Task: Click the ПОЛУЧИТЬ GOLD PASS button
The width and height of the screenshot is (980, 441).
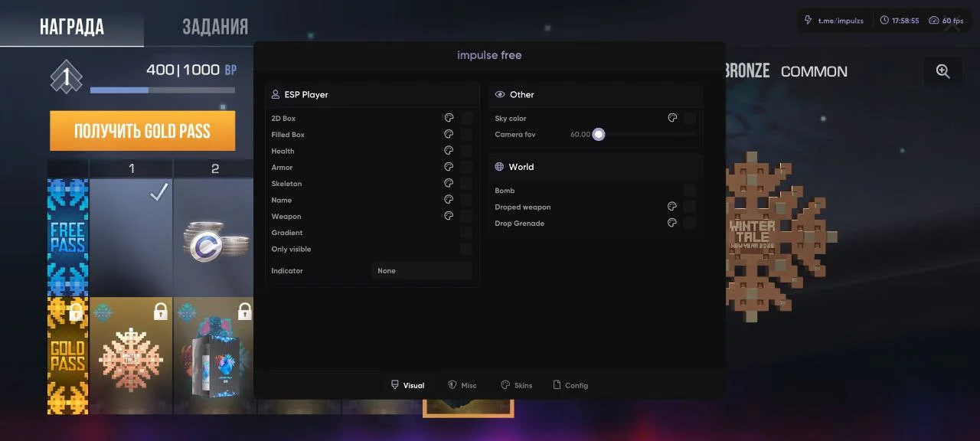Action: pyautogui.click(x=142, y=131)
